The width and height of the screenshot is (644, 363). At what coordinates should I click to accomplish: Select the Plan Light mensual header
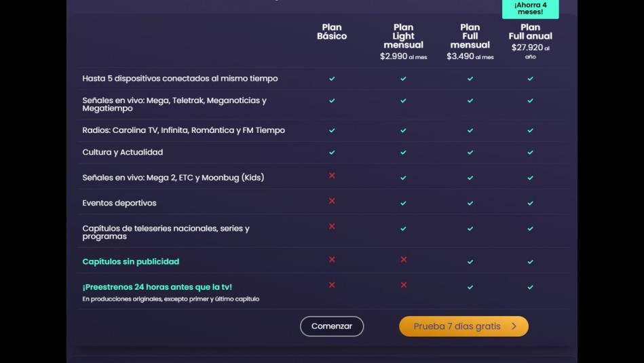[403, 37]
